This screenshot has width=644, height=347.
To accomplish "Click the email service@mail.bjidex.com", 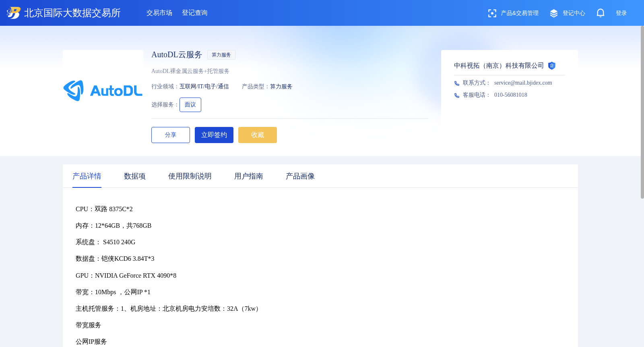I will click(523, 83).
